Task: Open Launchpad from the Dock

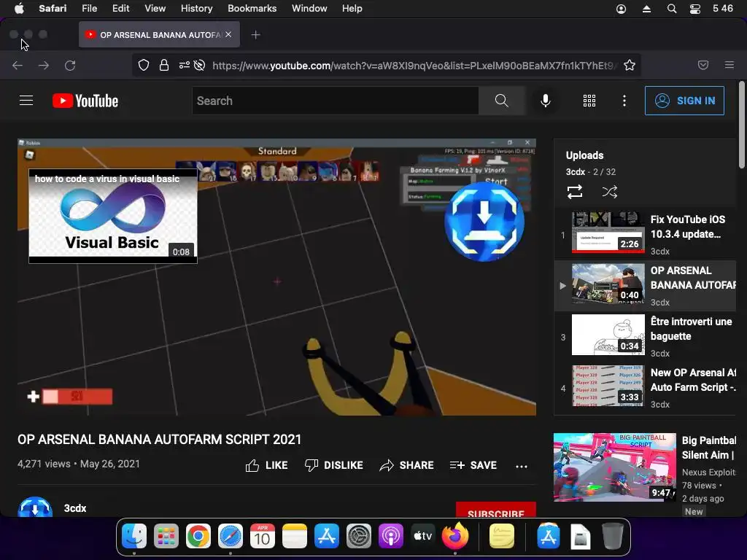Action: click(166, 537)
